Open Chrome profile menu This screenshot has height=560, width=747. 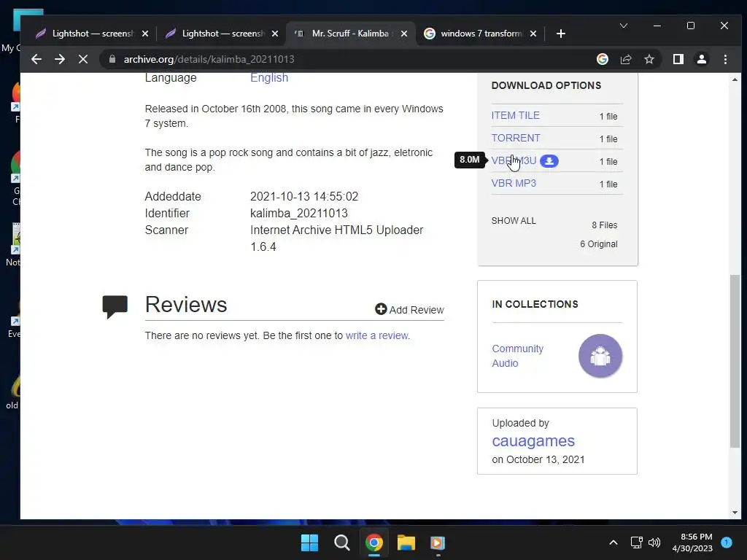tap(701, 59)
